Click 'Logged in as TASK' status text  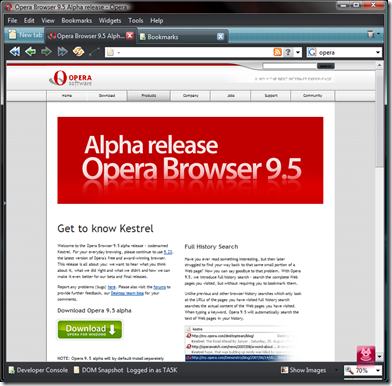tap(152, 370)
